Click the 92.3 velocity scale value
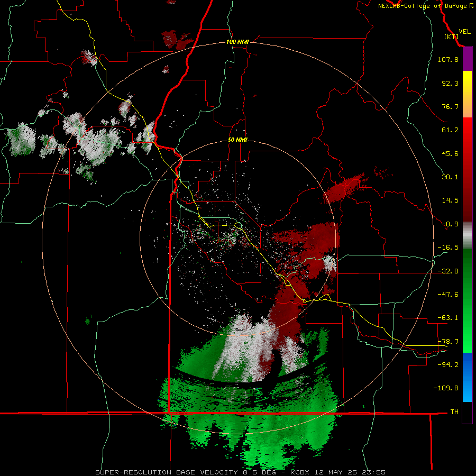 [450, 83]
